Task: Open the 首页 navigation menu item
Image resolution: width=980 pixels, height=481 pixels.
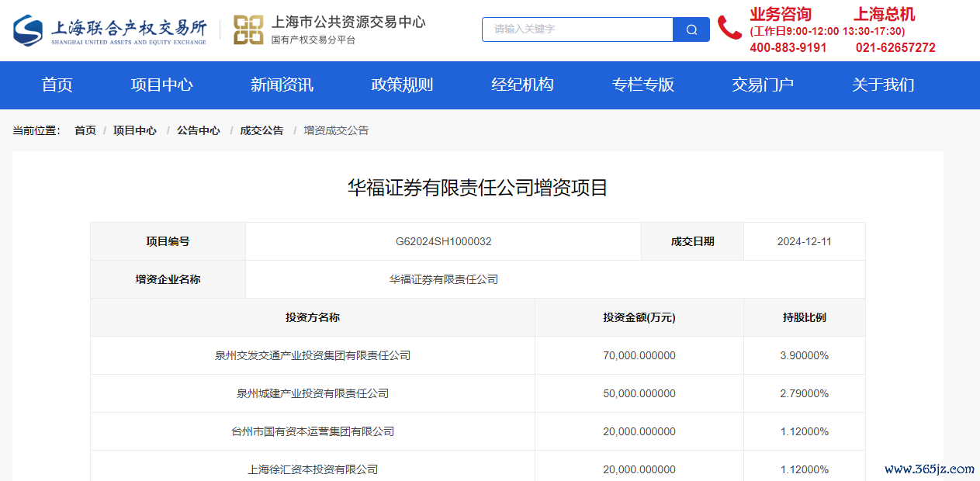Action: click(x=57, y=85)
